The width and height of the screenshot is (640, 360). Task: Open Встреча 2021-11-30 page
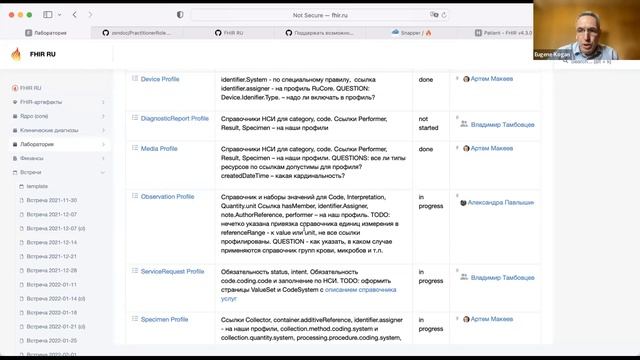click(51, 200)
